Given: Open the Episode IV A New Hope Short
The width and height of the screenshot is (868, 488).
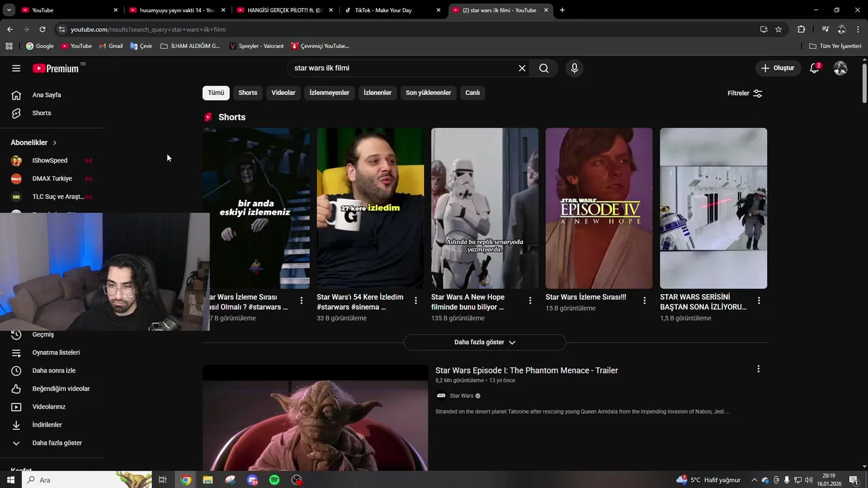Looking at the screenshot, I should 599,208.
